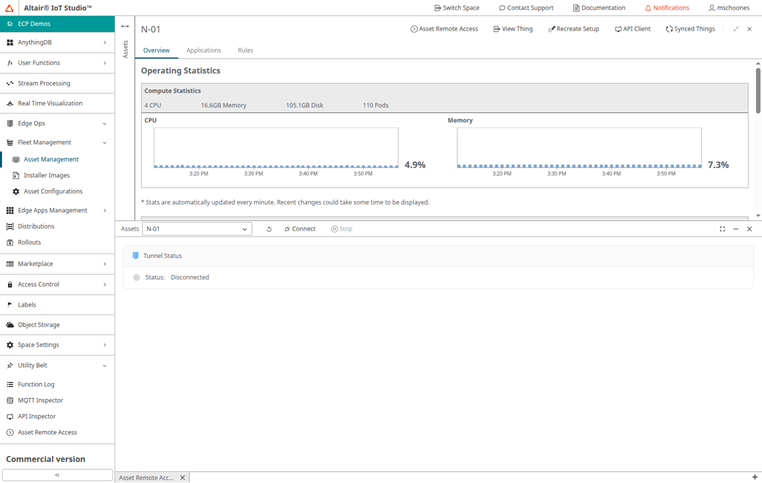Click the Synced Things refresh icon
Image resolution: width=762 pixels, height=483 pixels.
tap(669, 29)
